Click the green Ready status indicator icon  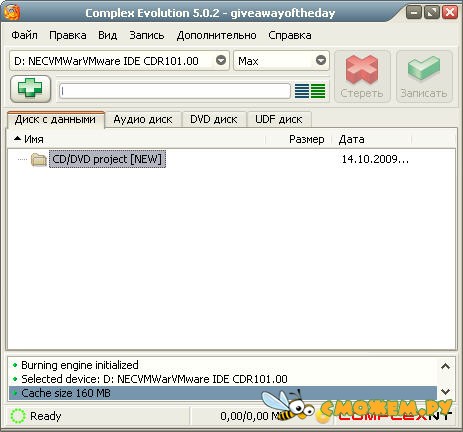[18, 416]
